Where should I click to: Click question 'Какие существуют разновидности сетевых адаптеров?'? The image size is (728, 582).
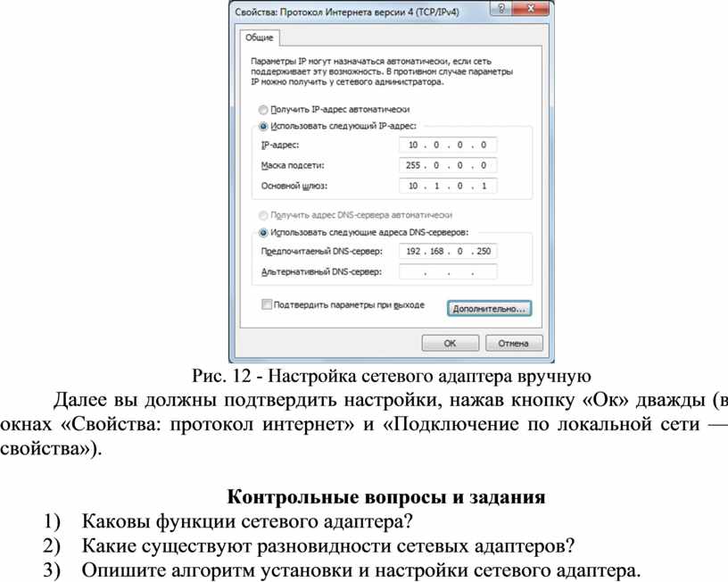[x=327, y=546]
